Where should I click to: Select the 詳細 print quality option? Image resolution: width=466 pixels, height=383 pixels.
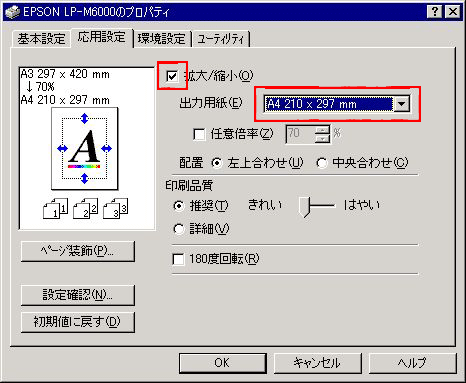[x=179, y=229]
